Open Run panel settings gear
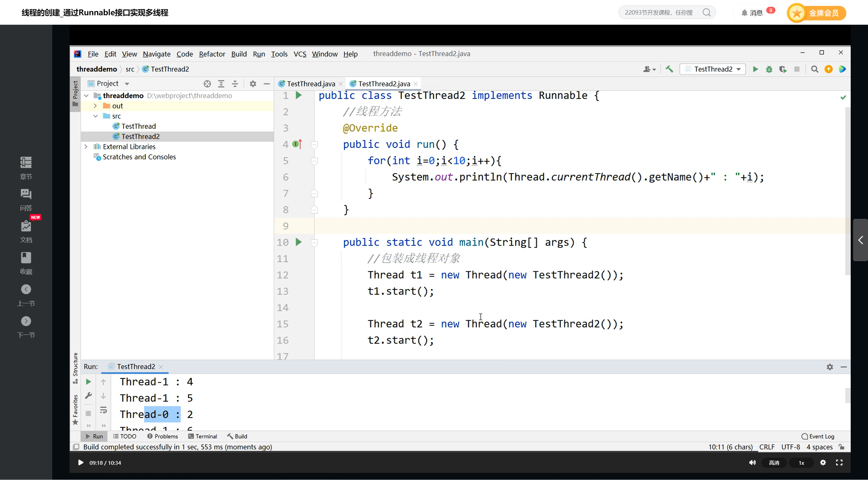The height and width of the screenshot is (480, 868). coord(830,367)
